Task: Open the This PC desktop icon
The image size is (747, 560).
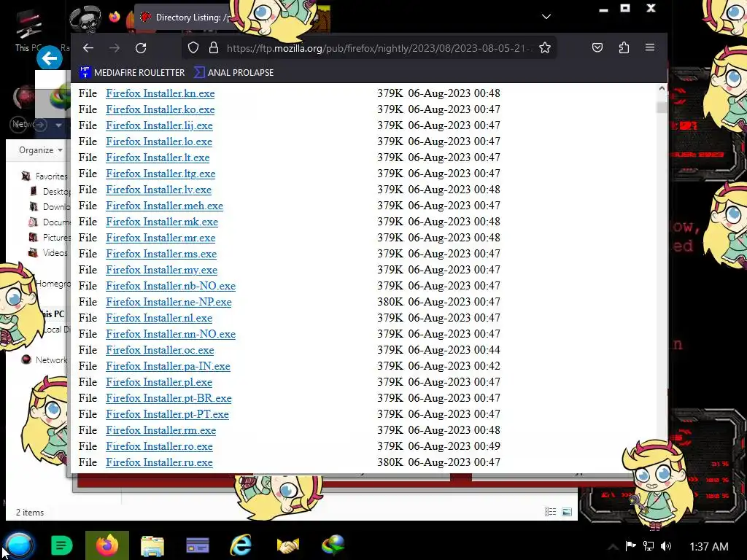Action: point(28,31)
